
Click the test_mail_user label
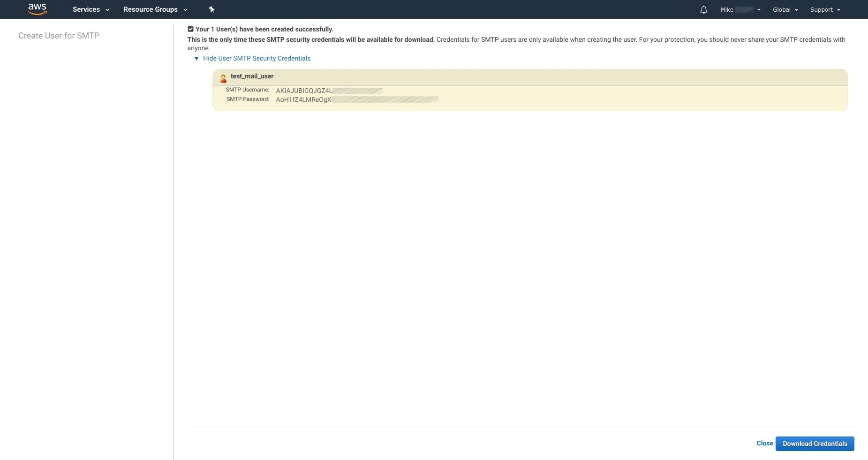tap(252, 76)
